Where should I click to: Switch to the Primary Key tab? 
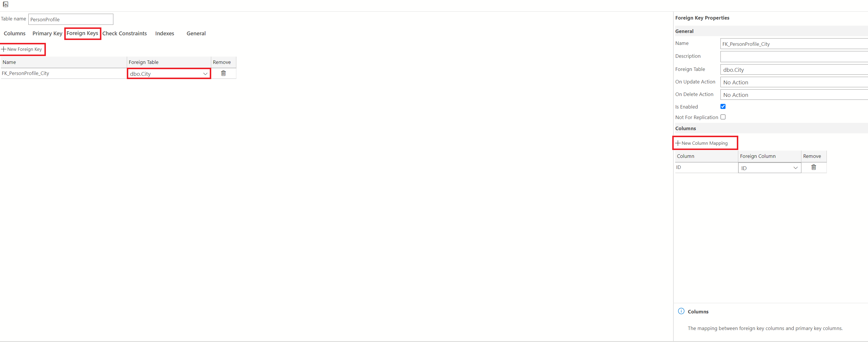46,33
